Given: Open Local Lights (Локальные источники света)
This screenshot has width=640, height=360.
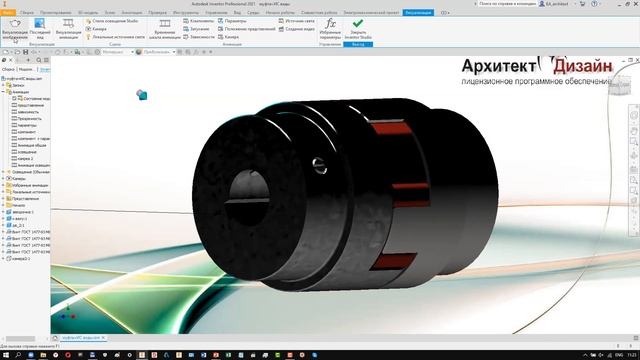Looking at the screenshot, I should [115, 37].
